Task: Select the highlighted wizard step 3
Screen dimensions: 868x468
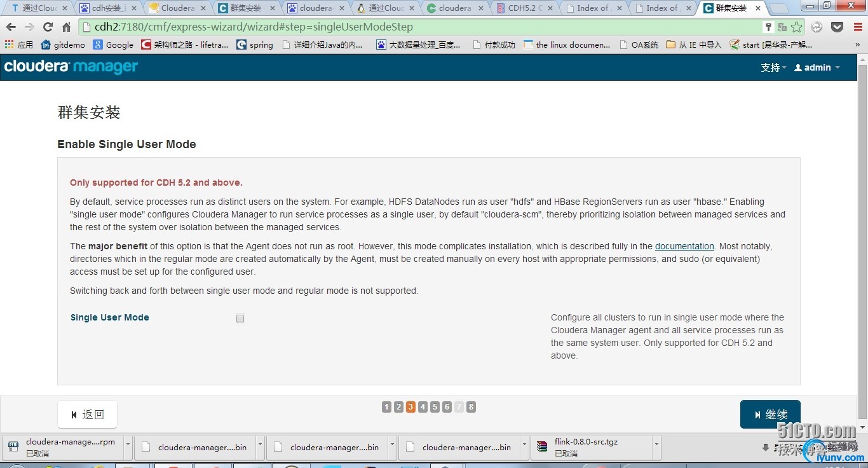Action: click(410, 407)
